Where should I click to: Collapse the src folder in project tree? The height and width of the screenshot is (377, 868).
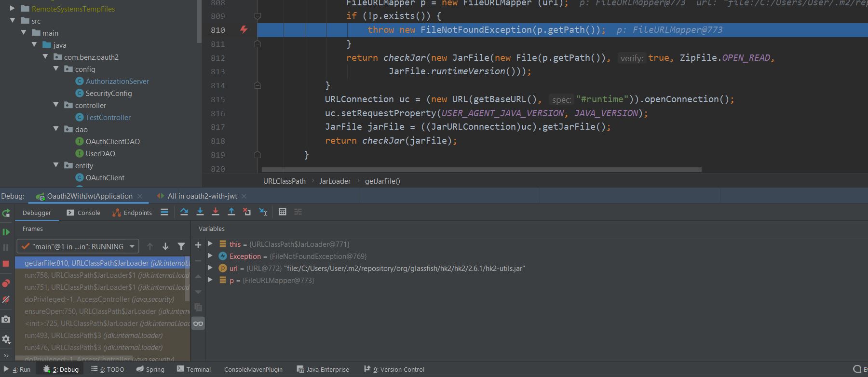(13, 21)
